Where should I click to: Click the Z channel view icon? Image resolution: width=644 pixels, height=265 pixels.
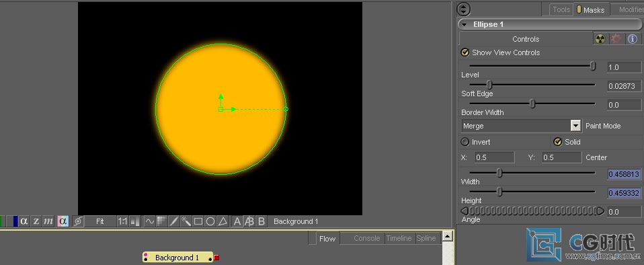(x=36, y=221)
